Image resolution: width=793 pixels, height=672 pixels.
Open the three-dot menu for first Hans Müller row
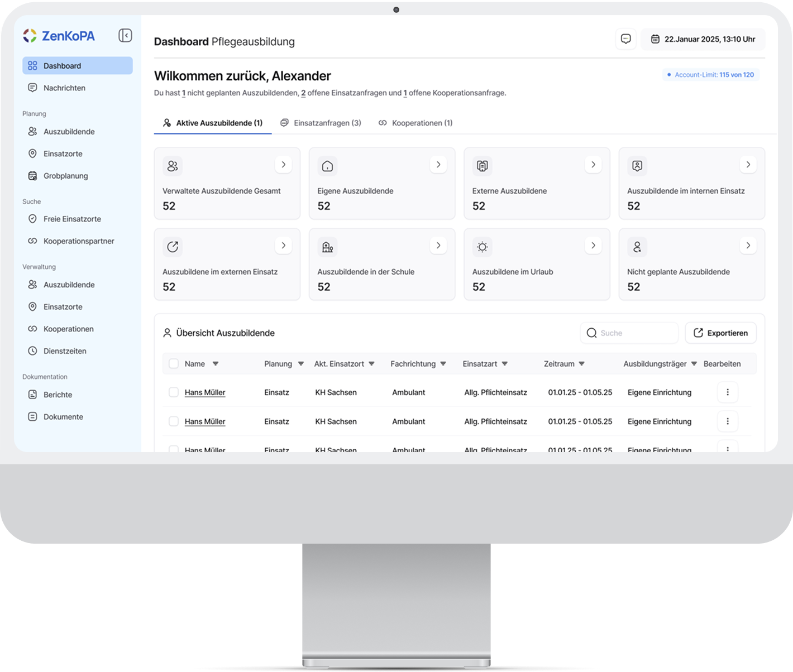(727, 392)
